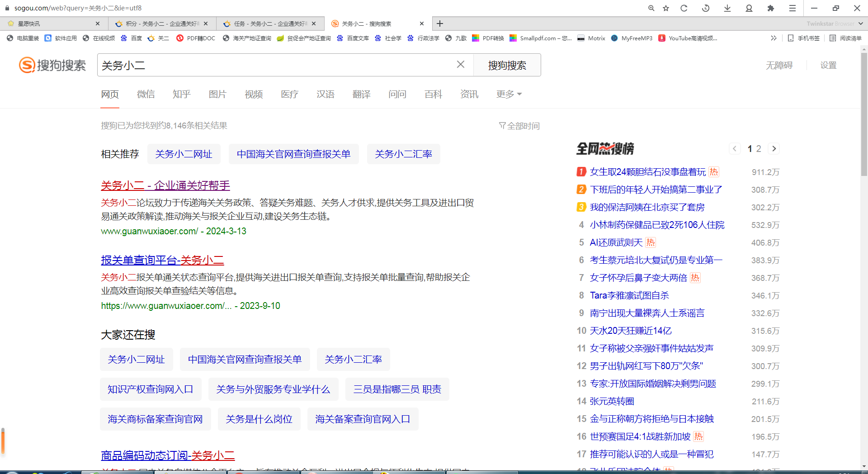Viewport: 868px width, 474px height.
Task: Select the 微信 search category
Action: tap(146, 94)
